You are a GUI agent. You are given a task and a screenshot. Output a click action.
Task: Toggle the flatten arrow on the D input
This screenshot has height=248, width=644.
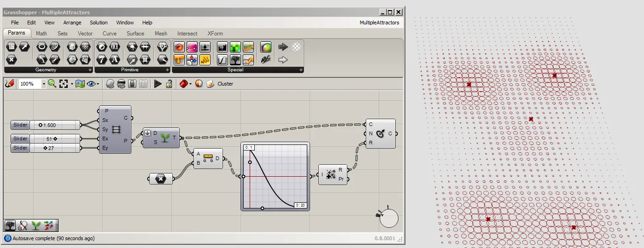click(x=147, y=133)
